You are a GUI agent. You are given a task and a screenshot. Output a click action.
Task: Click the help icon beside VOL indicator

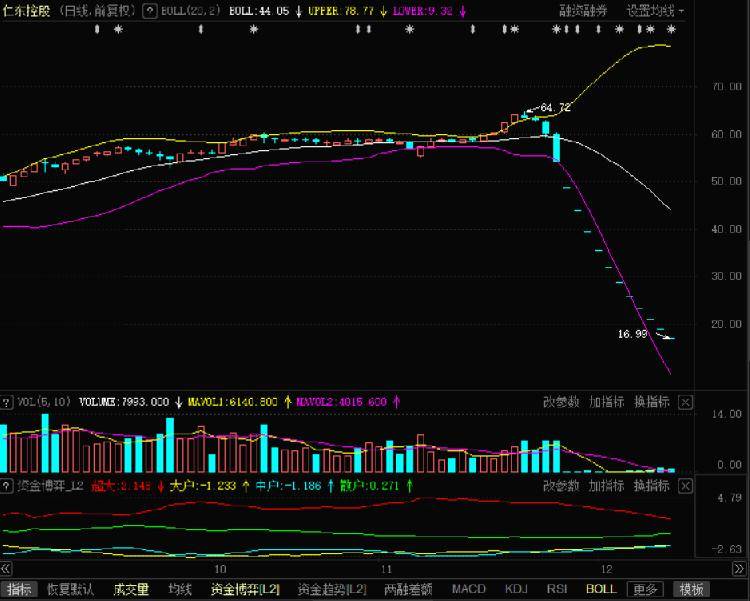7,402
